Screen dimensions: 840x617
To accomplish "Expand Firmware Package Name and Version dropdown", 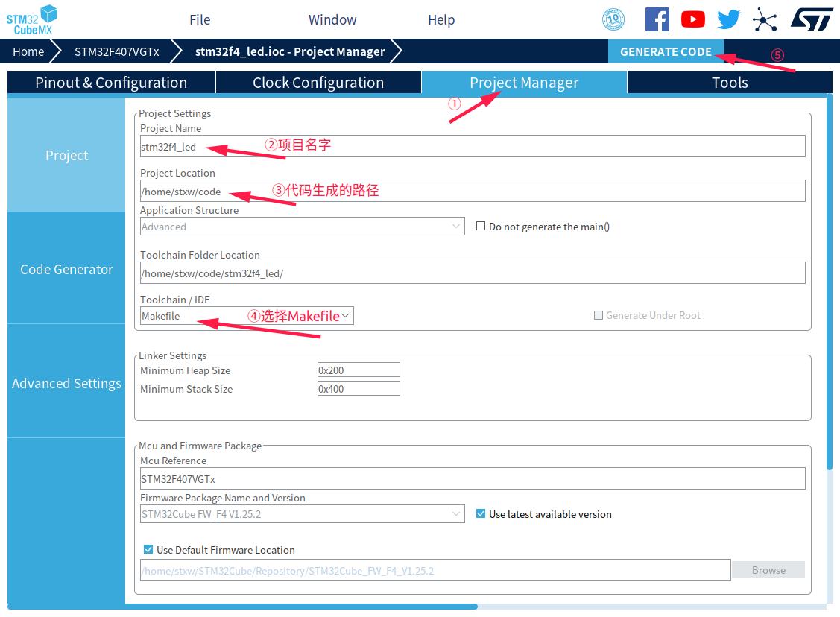I will tap(302, 514).
